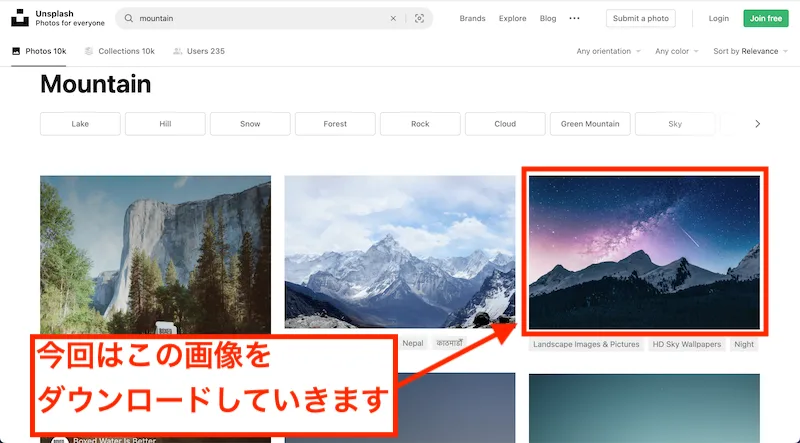Click the Join free button

[766, 18]
